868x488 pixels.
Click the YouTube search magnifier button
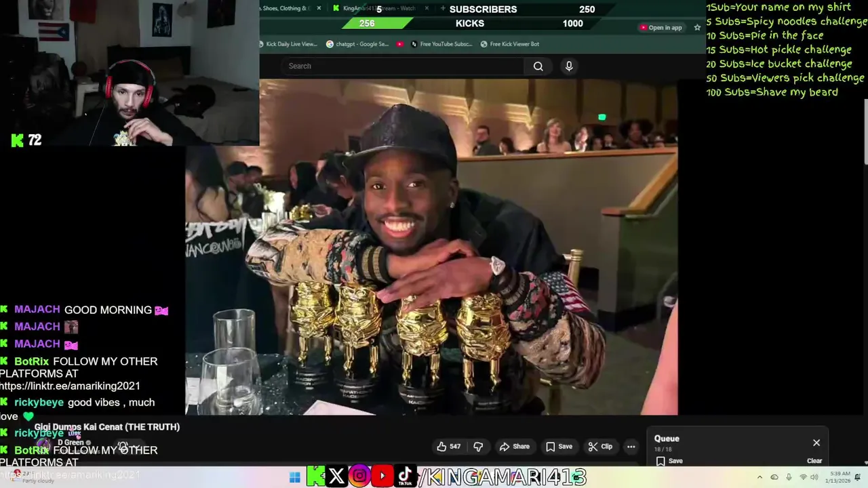pyautogui.click(x=538, y=66)
